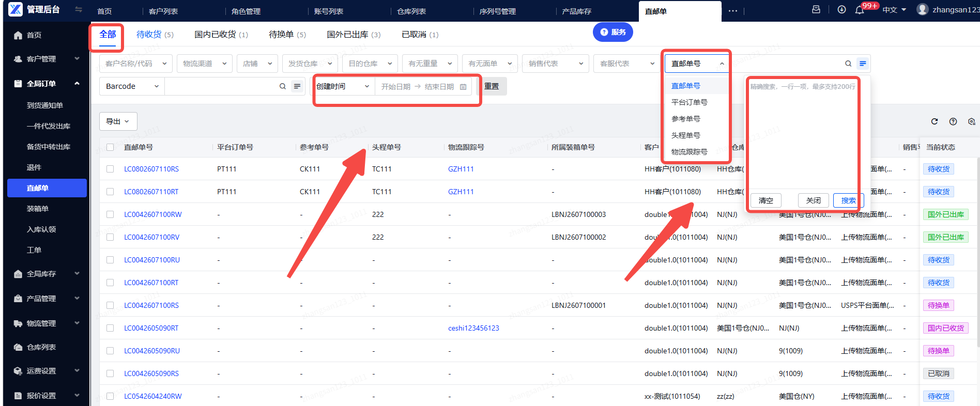Open the notification bell icon

pyautogui.click(x=860, y=10)
